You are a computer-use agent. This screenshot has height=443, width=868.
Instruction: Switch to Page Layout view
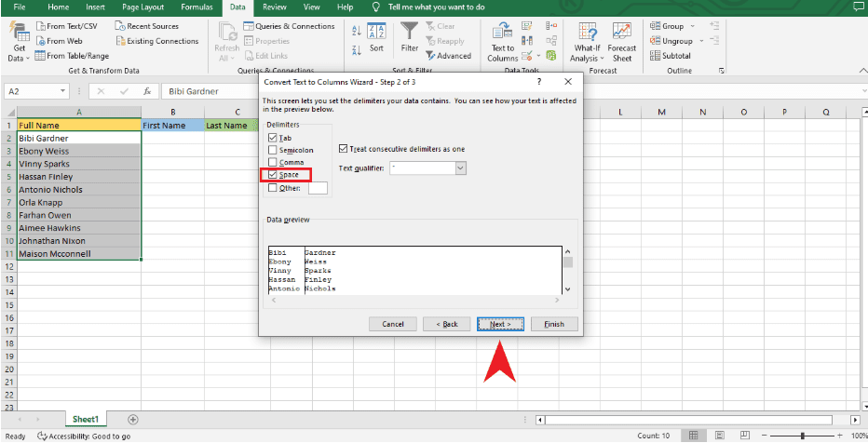[x=720, y=436]
